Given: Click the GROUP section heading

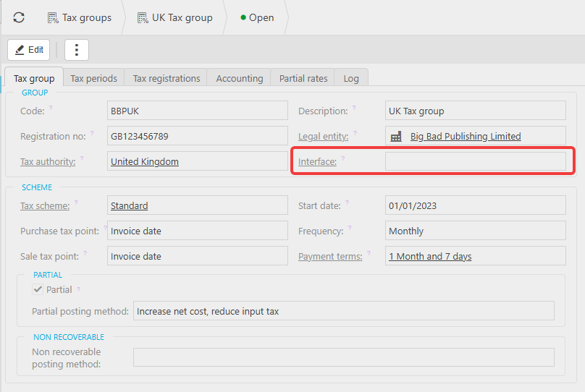Looking at the screenshot, I should (35, 93).
